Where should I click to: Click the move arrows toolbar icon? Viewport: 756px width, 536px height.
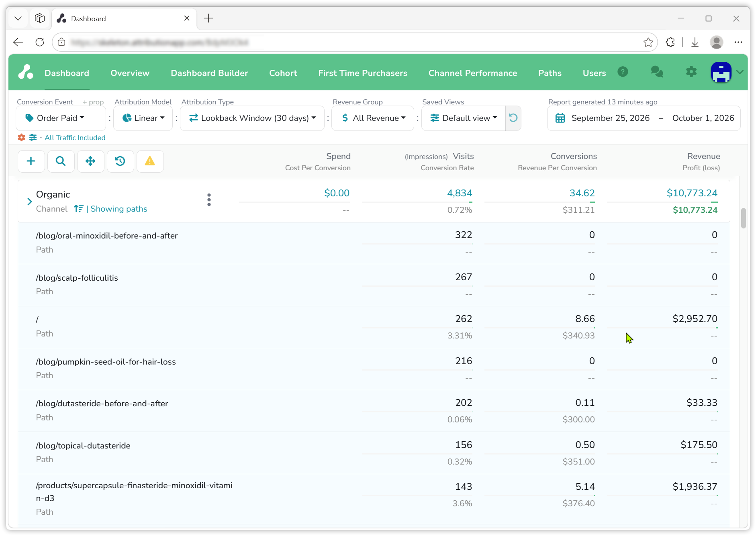point(90,161)
